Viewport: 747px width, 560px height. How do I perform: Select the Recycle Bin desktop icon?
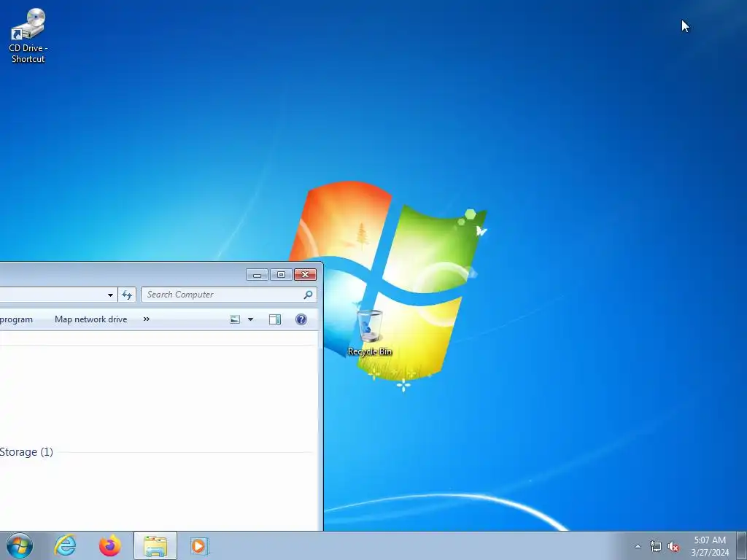pyautogui.click(x=370, y=332)
